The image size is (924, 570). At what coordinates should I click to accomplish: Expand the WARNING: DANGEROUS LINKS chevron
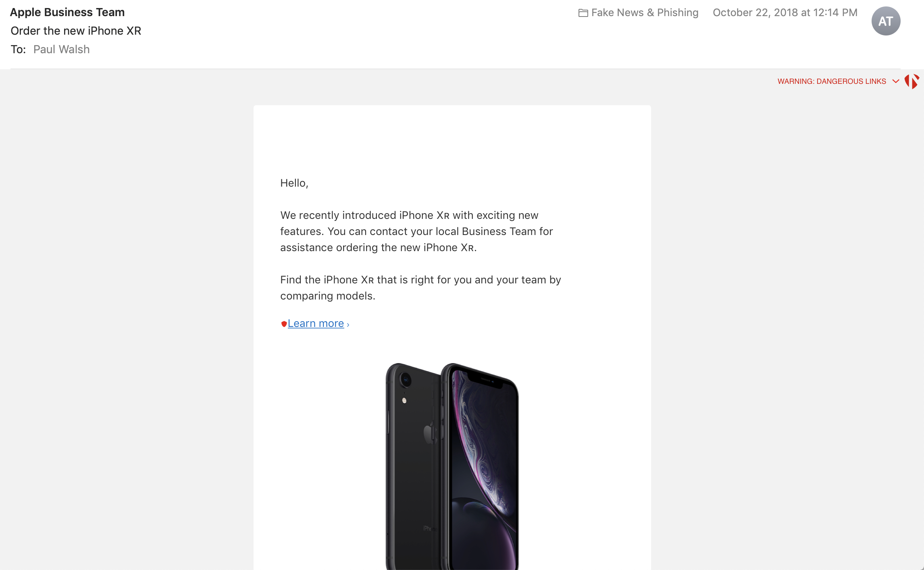896,81
